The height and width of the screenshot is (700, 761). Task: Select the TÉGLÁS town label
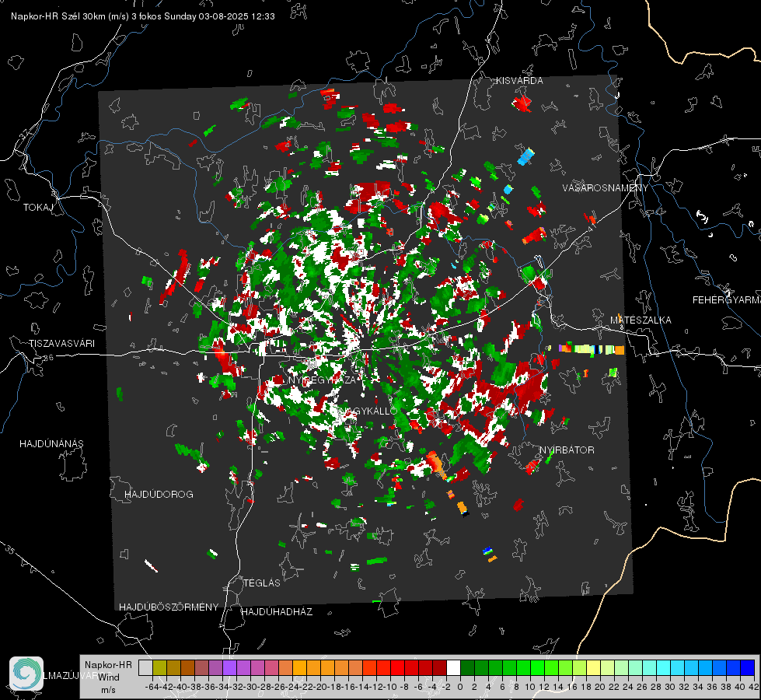pyautogui.click(x=262, y=583)
